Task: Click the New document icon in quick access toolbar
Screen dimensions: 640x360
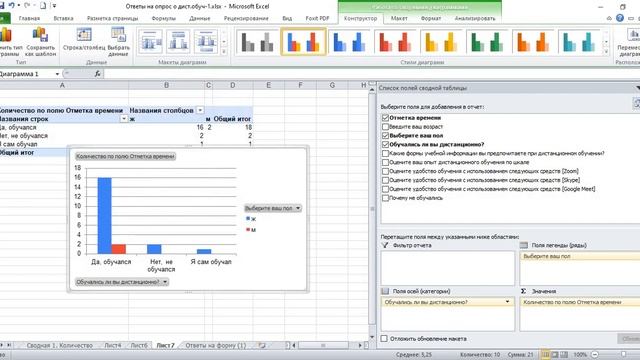Action: click(43, 6)
